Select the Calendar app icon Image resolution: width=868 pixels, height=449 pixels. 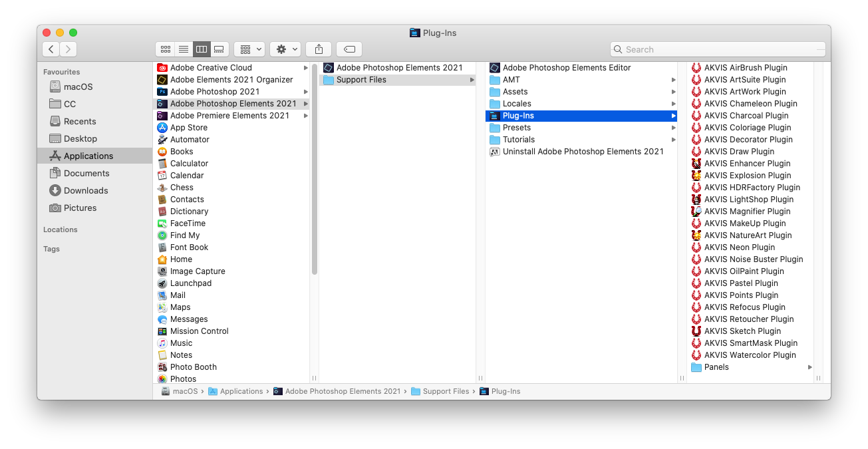pos(162,176)
